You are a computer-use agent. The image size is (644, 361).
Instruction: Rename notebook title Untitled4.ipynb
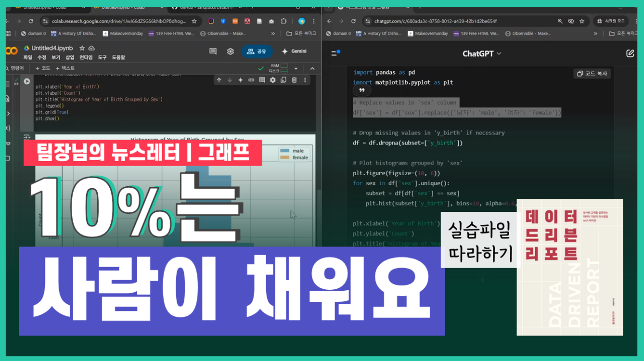pos(52,48)
